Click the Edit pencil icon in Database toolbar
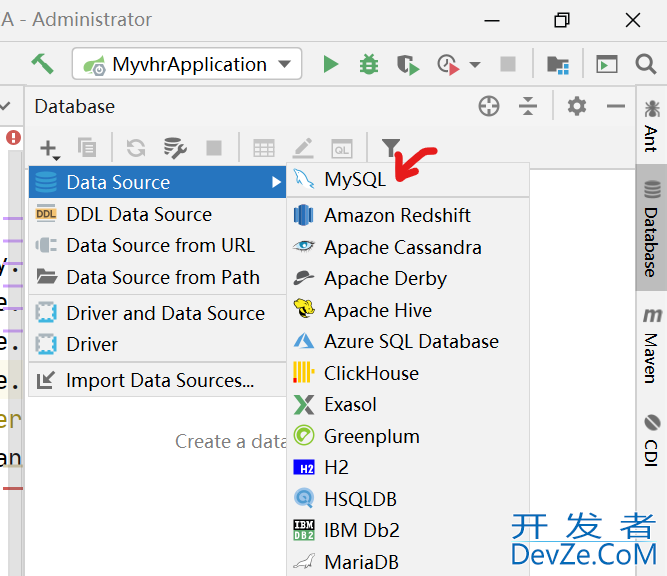 (x=303, y=148)
